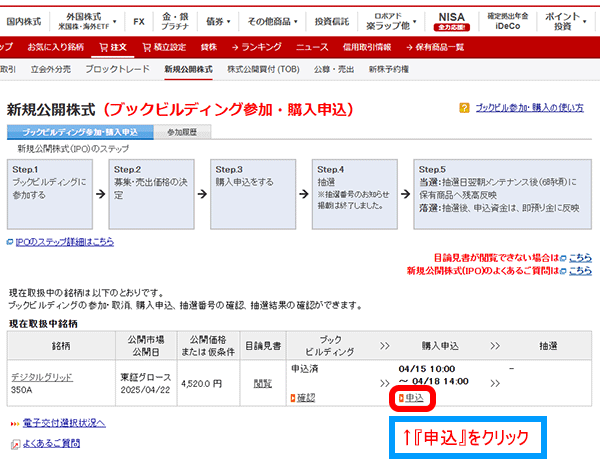Click Step.1 ブックビルディングに参加する box

point(50,194)
